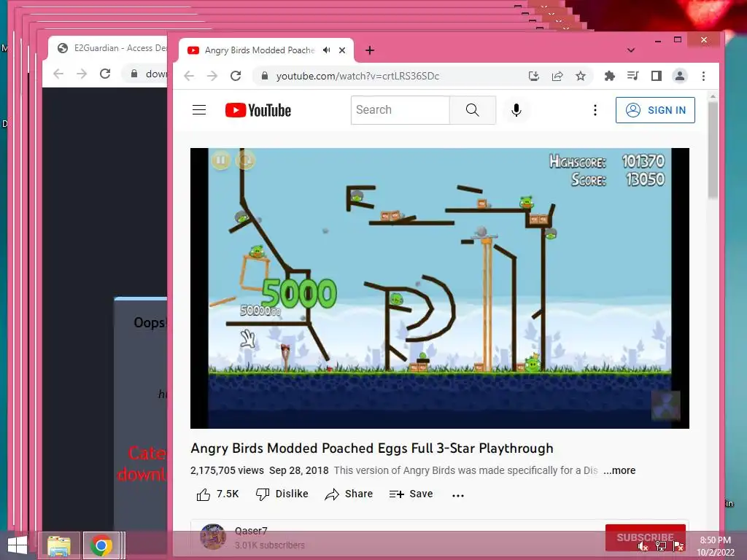This screenshot has width=747, height=560.
Task: Click the address bar lock icon for youtube.com
Action: point(265,76)
